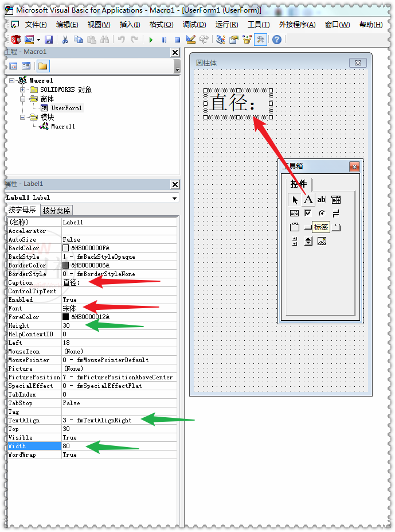Open the 文件(F) menu

pyautogui.click(x=36, y=25)
